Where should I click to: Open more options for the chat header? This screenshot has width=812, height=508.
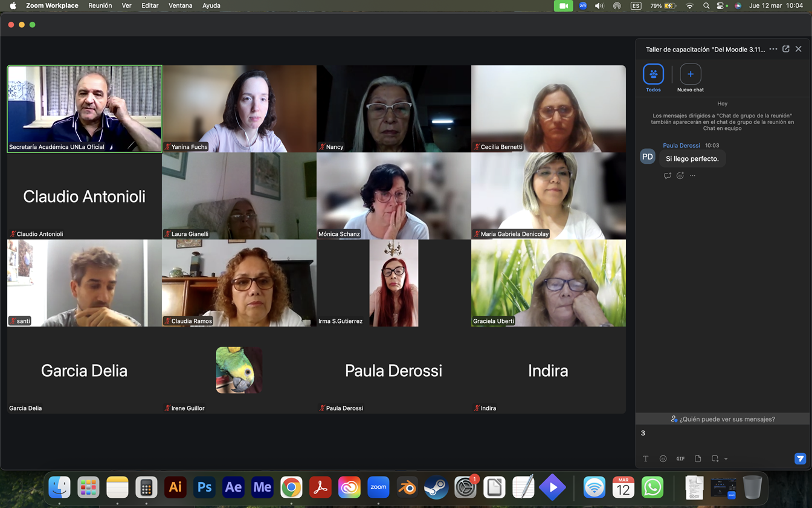tap(773, 49)
